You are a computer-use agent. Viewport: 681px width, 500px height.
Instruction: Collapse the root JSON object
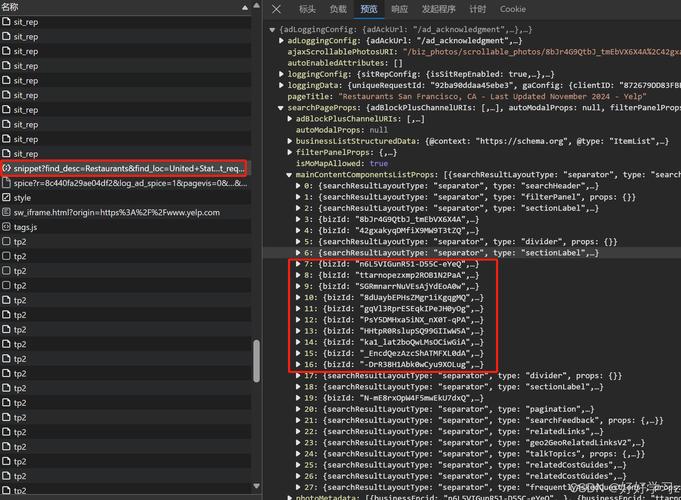pyautogui.click(x=272, y=30)
